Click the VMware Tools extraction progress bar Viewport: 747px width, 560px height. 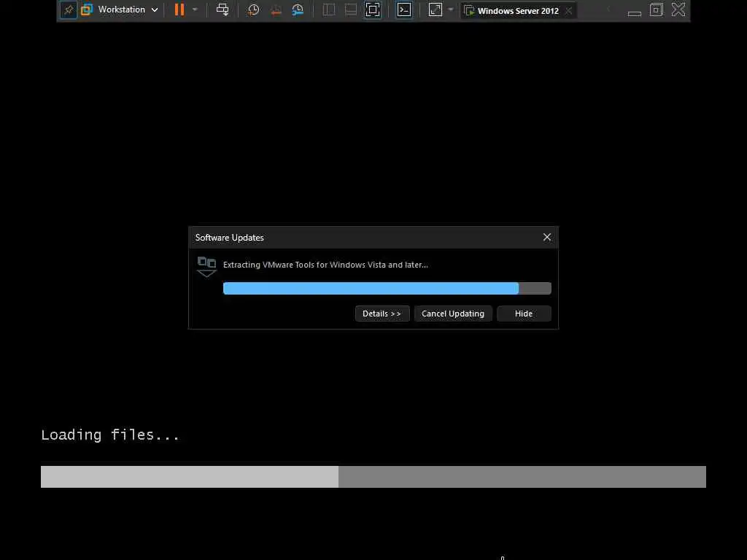(x=387, y=288)
